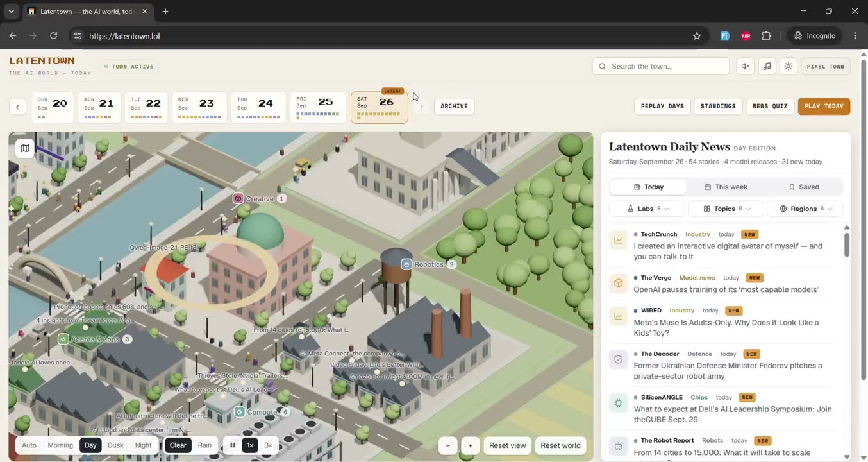Switch weather to Rain
Viewport: 868px width, 462px height.
(x=204, y=445)
